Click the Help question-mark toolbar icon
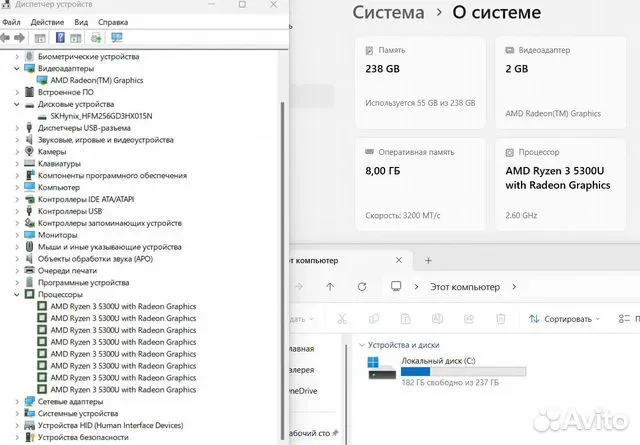Image resolution: width=640 pixels, height=445 pixels. 60,38
